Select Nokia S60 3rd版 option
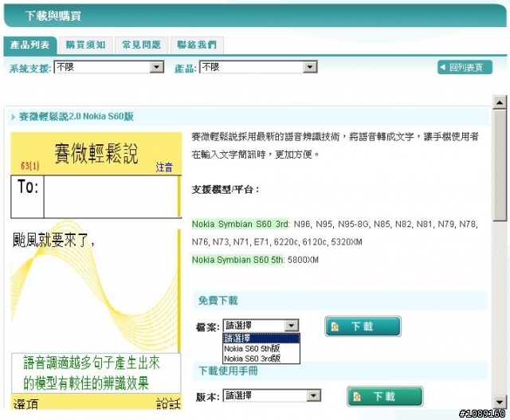 (x=261, y=359)
